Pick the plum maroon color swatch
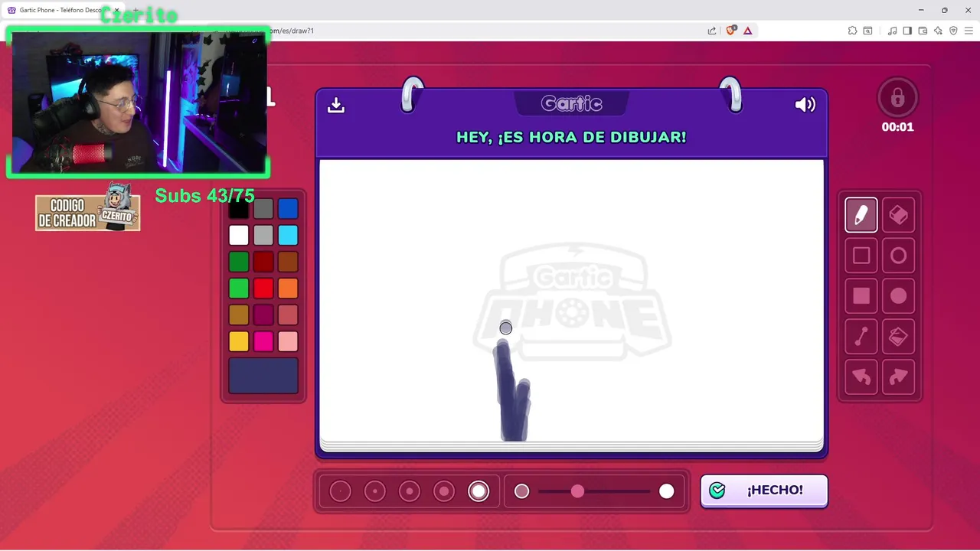980x551 pixels. (x=263, y=315)
